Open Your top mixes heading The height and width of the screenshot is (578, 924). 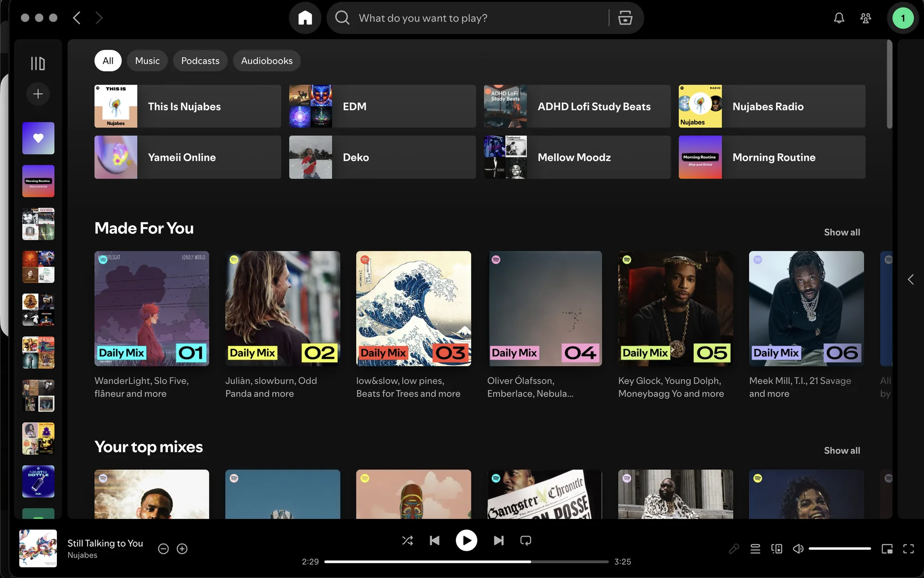149,447
